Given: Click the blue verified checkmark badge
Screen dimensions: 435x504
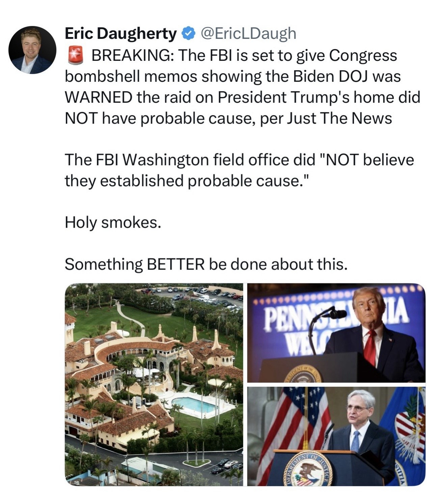Looking at the screenshot, I should point(188,33).
